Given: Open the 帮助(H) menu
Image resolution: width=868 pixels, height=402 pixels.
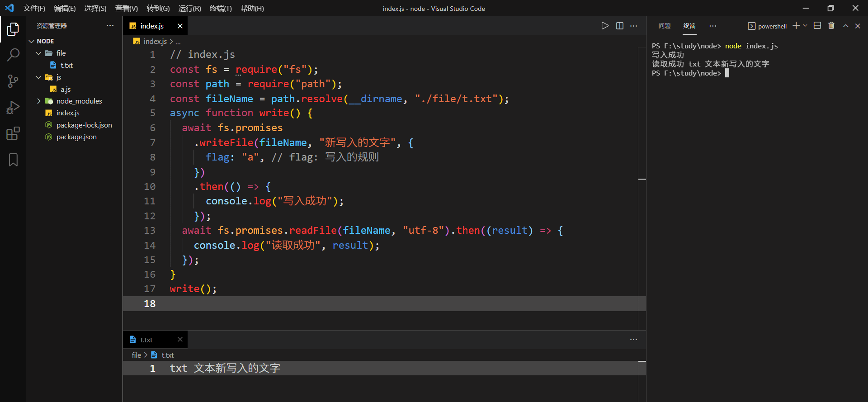Looking at the screenshot, I should point(252,8).
